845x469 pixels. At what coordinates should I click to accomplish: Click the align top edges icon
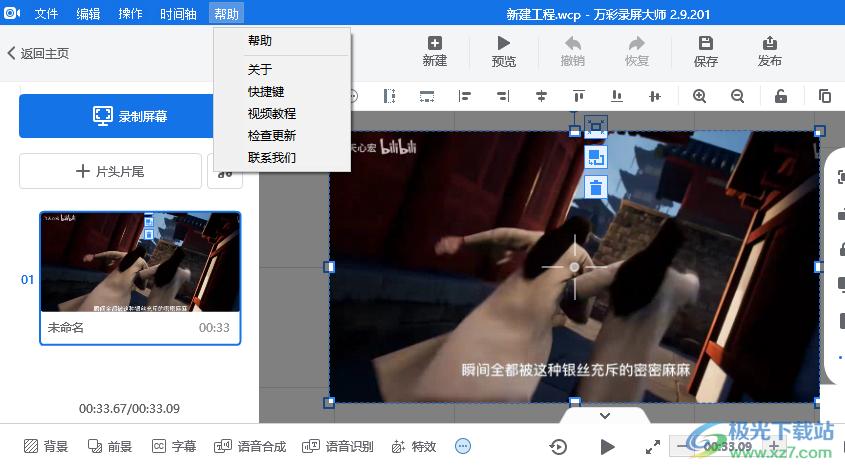tap(578, 96)
